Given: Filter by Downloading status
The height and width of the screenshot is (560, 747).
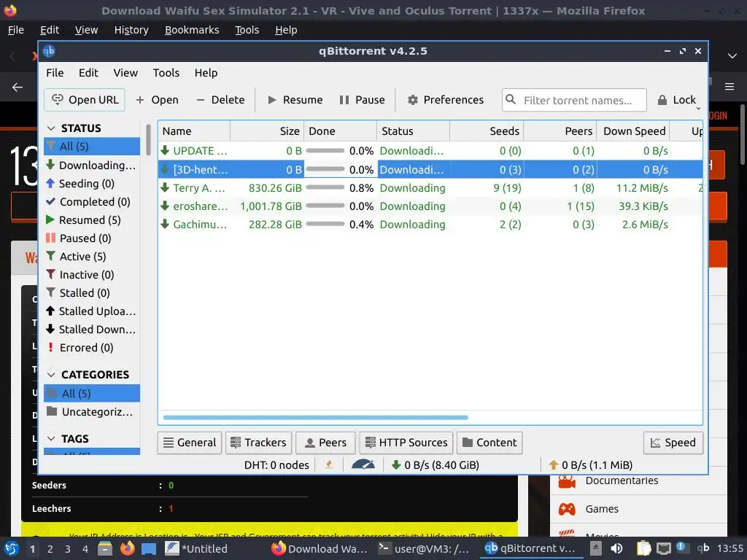Looking at the screenshot, I should point(92,166).
